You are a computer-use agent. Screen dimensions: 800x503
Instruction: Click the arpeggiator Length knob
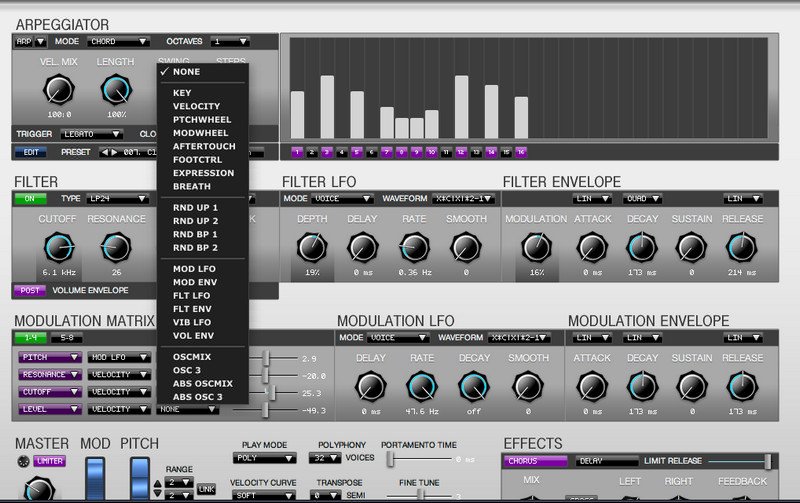tap(116, 91)
